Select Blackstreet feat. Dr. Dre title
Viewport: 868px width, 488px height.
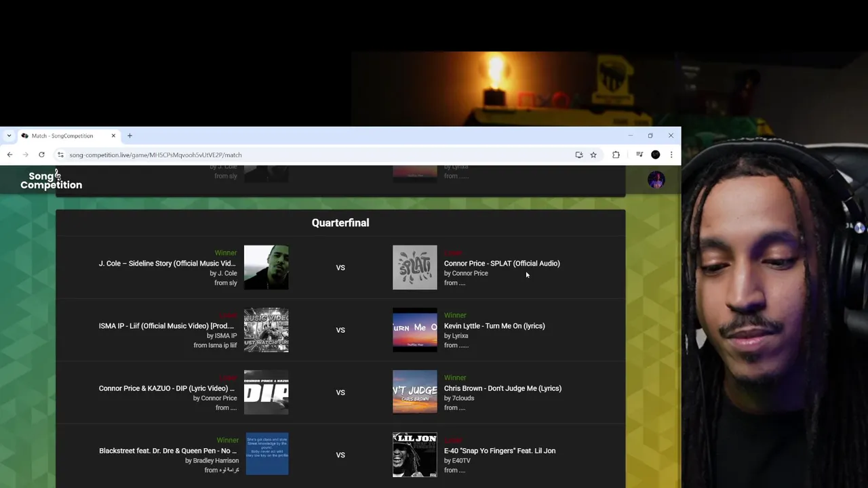click(168, 451)
